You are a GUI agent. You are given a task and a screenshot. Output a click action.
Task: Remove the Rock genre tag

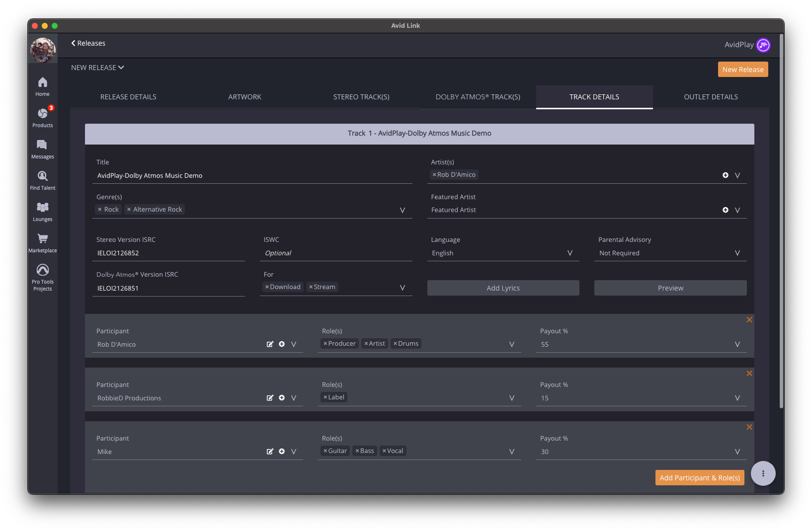(x=100, y=210)
